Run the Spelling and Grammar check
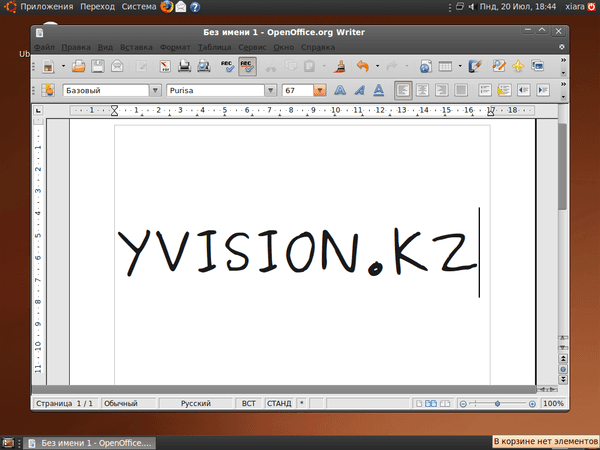Viewport: 600px width, 450px height. pyautogui.click(x=228, y=66)
